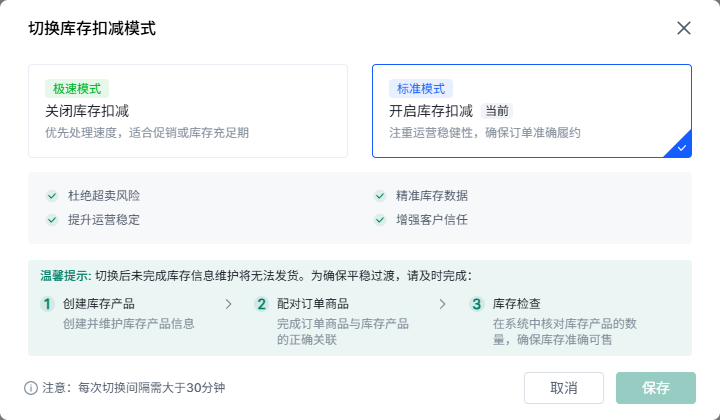
Task: Select the 标准模式 开启库存扣减 card
Action: [531, 111]
